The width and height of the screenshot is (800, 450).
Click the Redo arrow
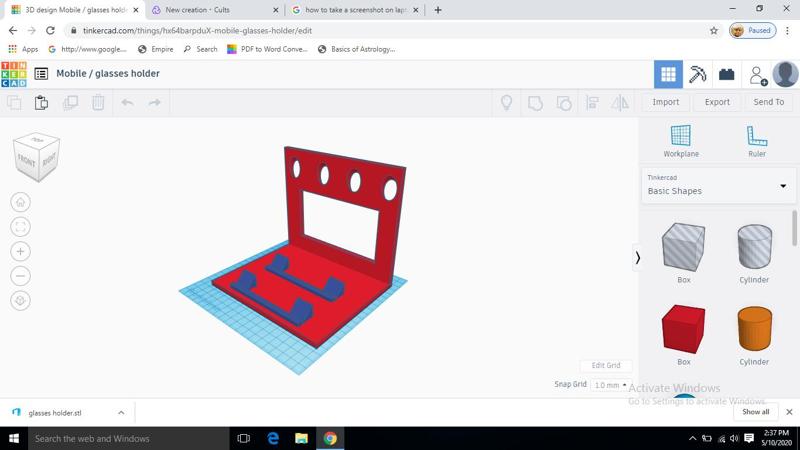tap(155, 103)
